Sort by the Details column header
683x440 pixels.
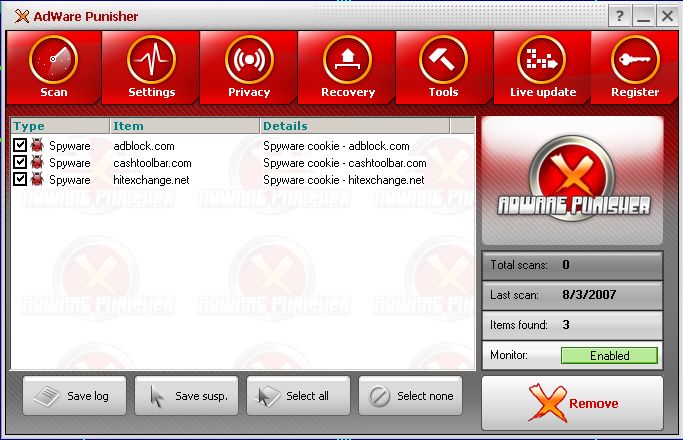355,126
